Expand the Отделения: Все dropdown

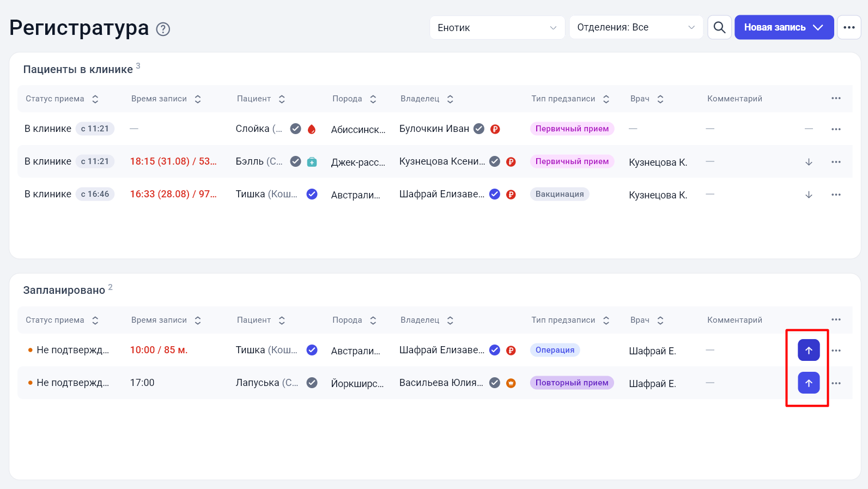tap(636, 27)
